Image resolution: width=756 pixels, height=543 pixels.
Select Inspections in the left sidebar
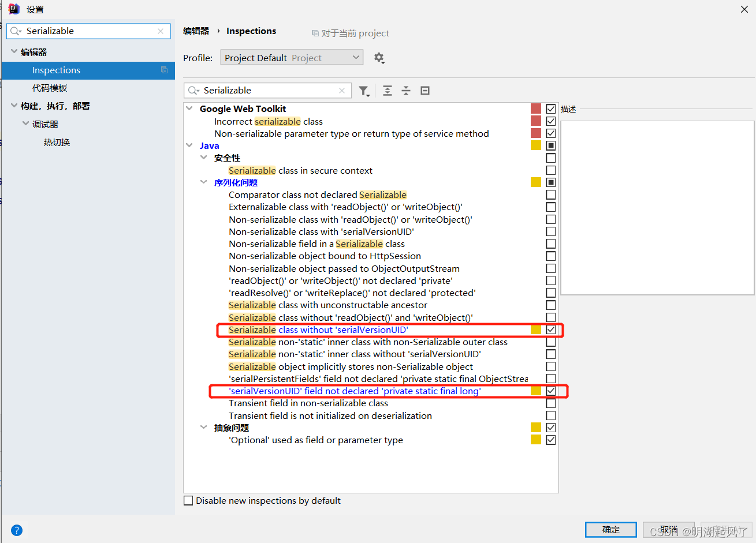[x=56, y=70]
